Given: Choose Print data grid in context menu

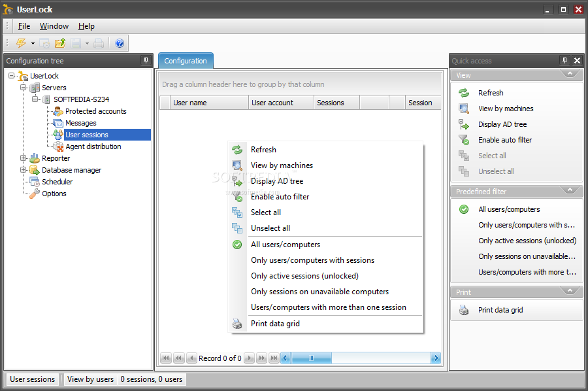Looking at the screenshot, I should [325, 324].
